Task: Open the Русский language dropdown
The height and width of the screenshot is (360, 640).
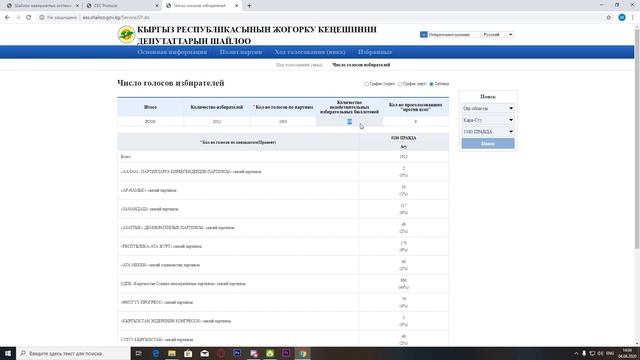Action: tap(498, 35)
